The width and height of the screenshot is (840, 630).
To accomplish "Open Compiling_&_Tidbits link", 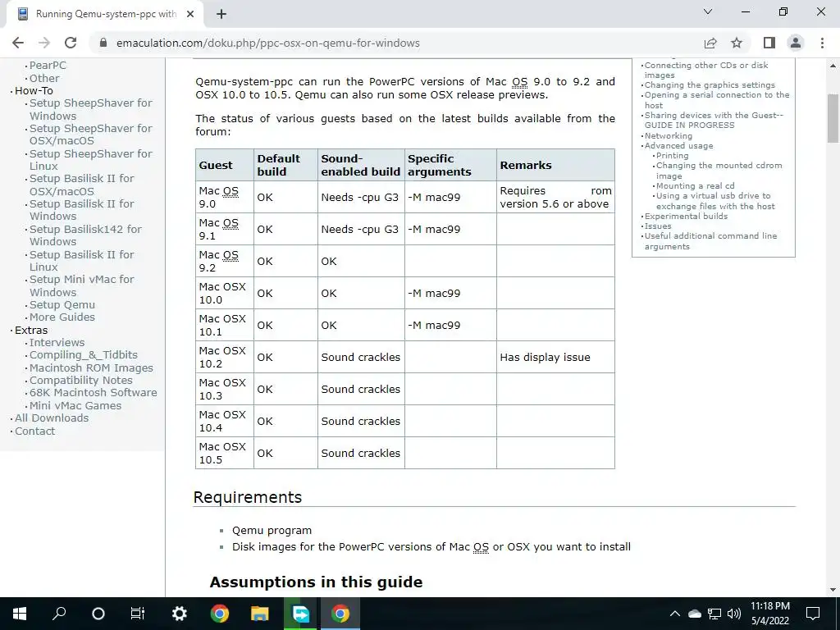I will click(x=83, y=355).
